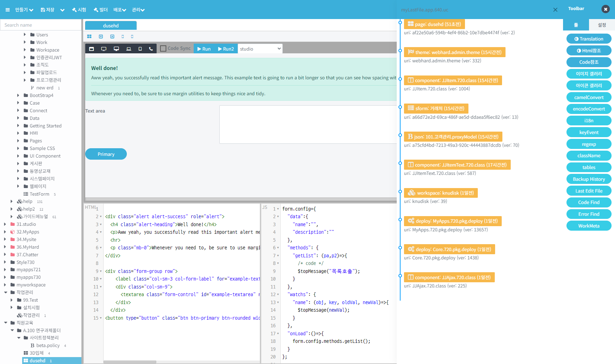615x364 pixels.
Task: Open Backup History
Action: point(589,179)
